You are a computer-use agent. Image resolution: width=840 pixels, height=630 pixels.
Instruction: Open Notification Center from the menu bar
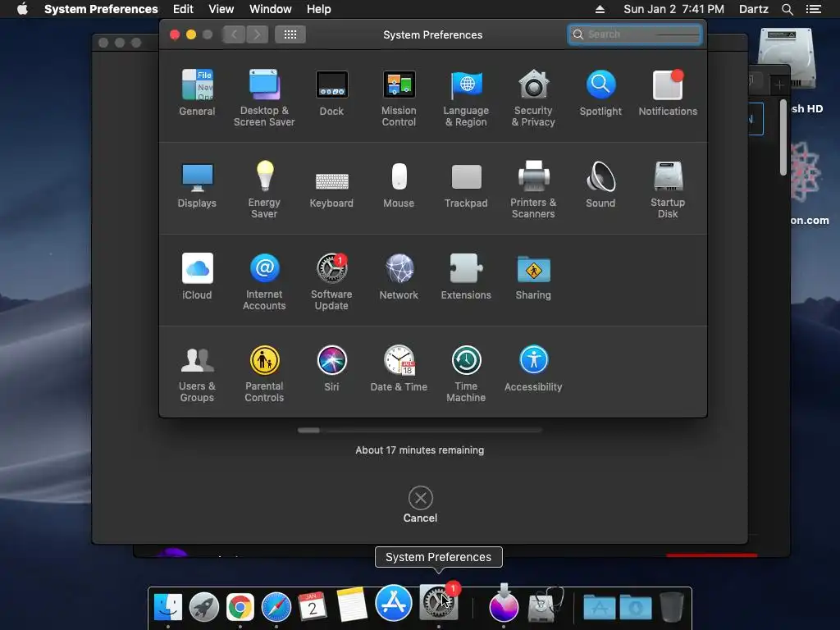pos(814,9)
